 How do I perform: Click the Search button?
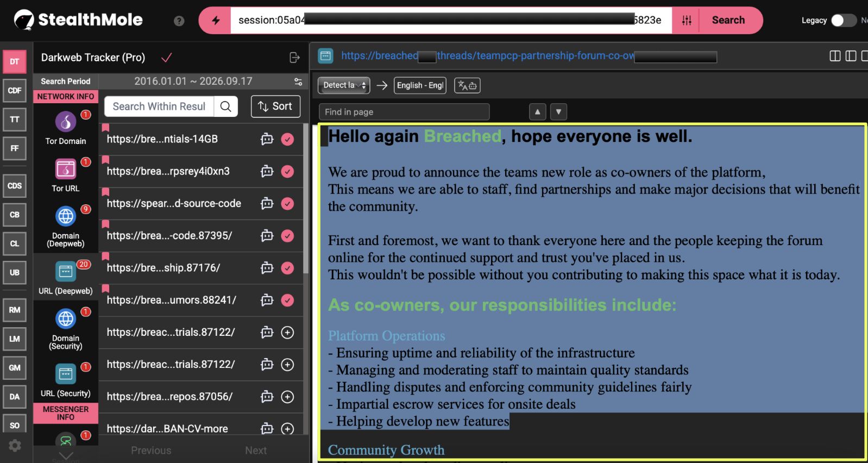click(728, 20)
